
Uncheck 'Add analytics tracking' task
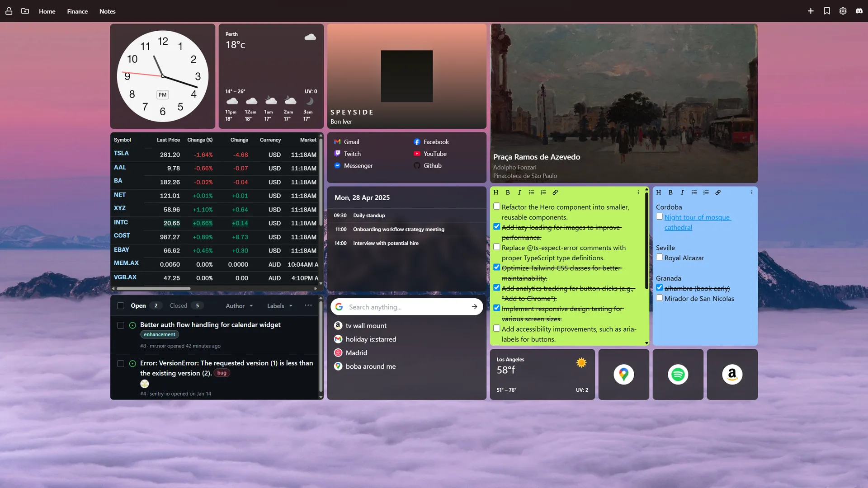click(x=497, y=288)
